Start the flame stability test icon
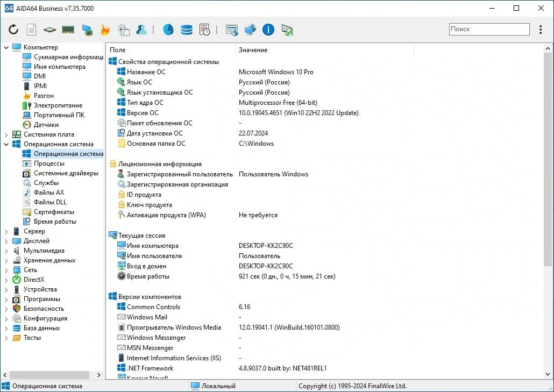 pyautogui.click(x=104, y=30)
